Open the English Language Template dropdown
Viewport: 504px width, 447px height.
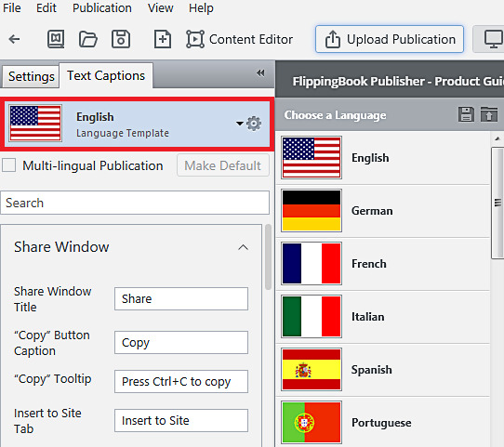pos(240,124)
